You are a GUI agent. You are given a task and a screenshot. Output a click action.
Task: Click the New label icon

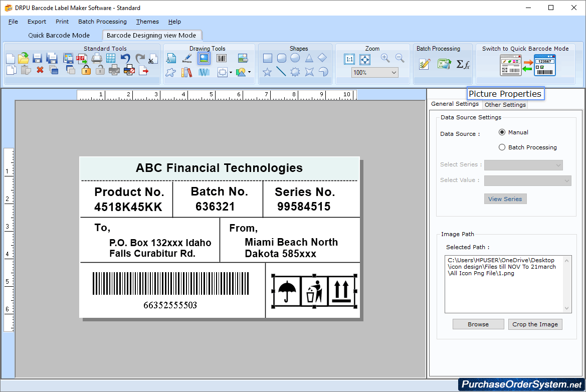coord(11,59)
